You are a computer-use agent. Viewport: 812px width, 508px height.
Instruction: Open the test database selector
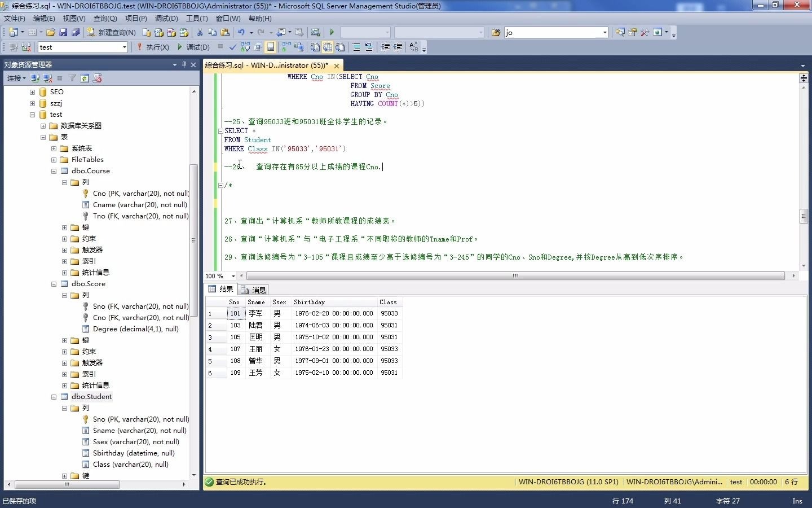point(83,47)
